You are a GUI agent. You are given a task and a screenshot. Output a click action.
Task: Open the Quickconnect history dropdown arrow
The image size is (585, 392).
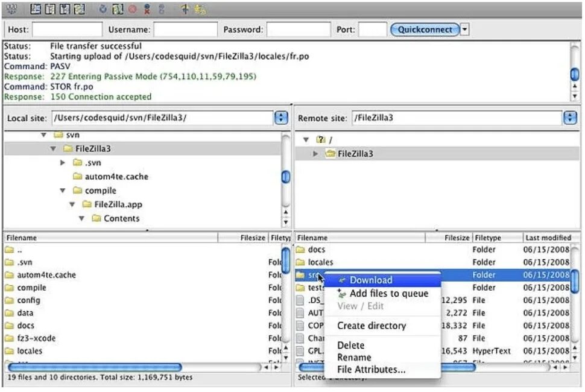coord(465,29)
